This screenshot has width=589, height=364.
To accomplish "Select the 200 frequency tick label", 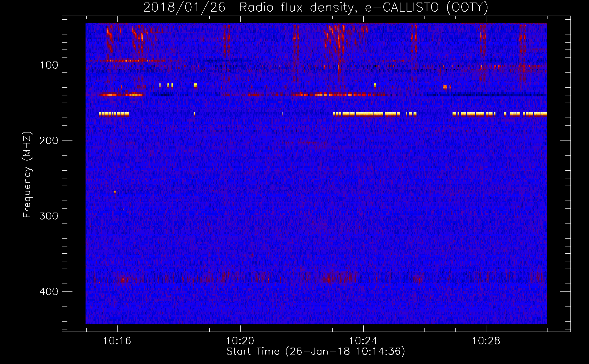I will pos(49,141).
